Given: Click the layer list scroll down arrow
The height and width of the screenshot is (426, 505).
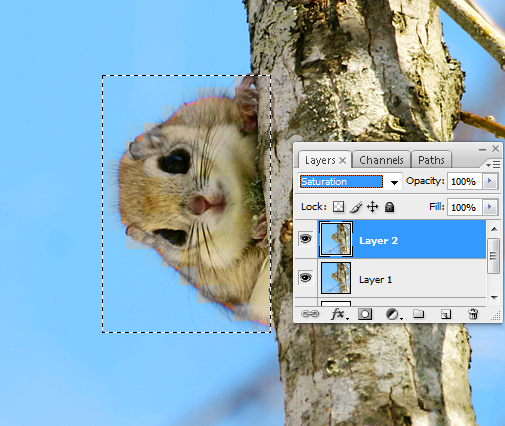Looking at the screenshot, I should point(494,297).
